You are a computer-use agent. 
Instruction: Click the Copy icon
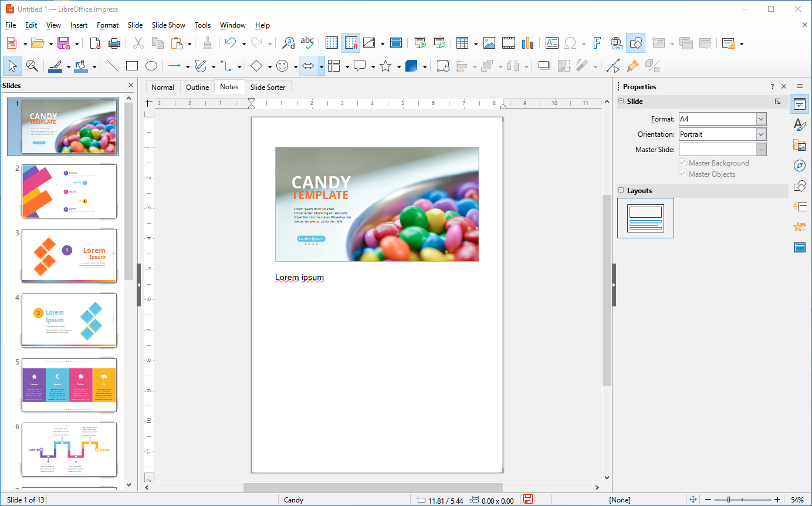tap(158, 43)
